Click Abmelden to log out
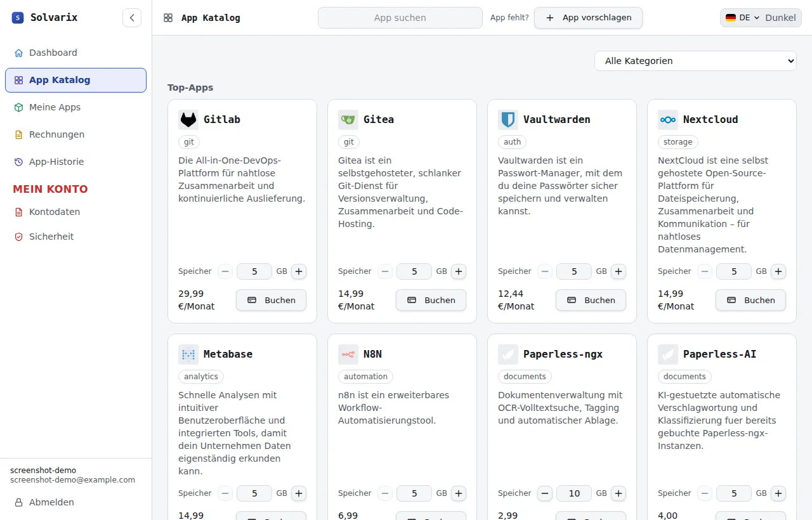The image size is (812, 520). (x=75, y=502)
